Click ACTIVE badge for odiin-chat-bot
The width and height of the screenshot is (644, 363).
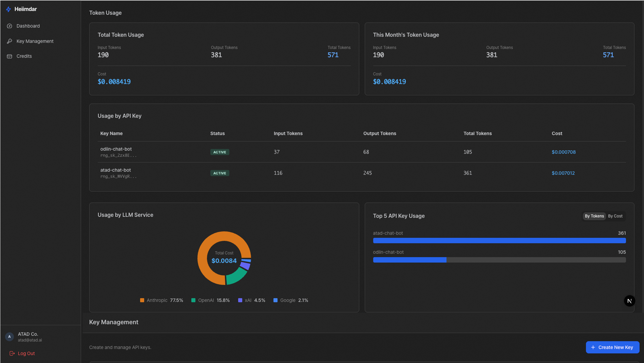(x=219, y=152)
